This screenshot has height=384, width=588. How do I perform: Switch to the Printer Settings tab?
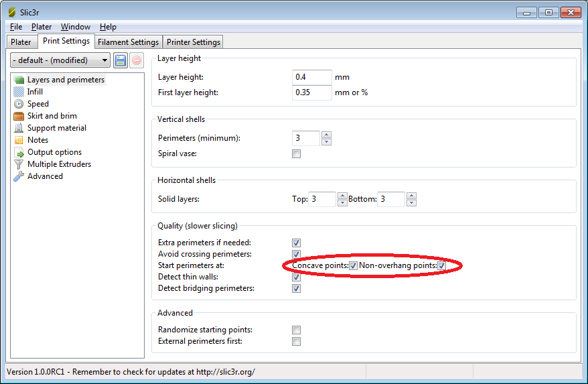(x=194, y=42)
